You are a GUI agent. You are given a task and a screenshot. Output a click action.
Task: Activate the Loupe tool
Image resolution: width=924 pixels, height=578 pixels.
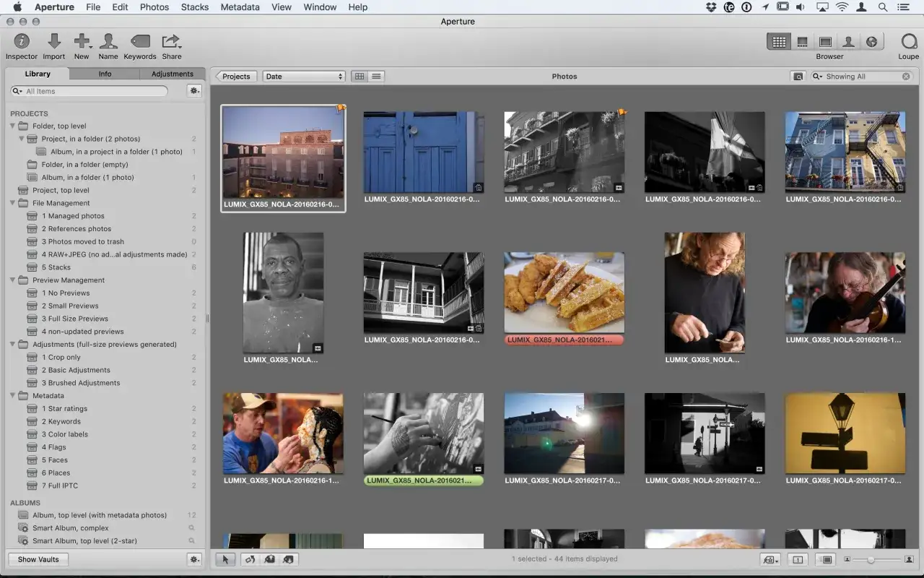click(x=909, y=46)
